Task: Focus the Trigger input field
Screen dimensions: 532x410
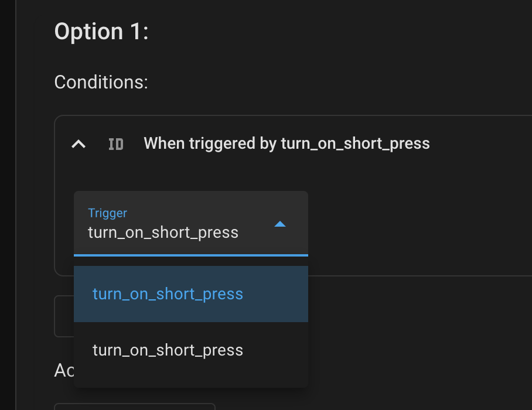Action: coord(164,233)
